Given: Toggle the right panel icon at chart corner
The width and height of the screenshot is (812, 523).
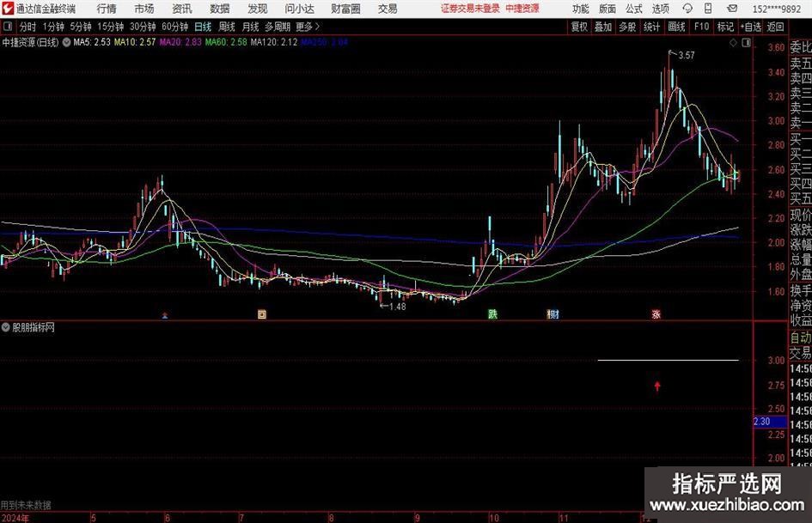Looking at the screenshot, I should (x=746, y=43).
